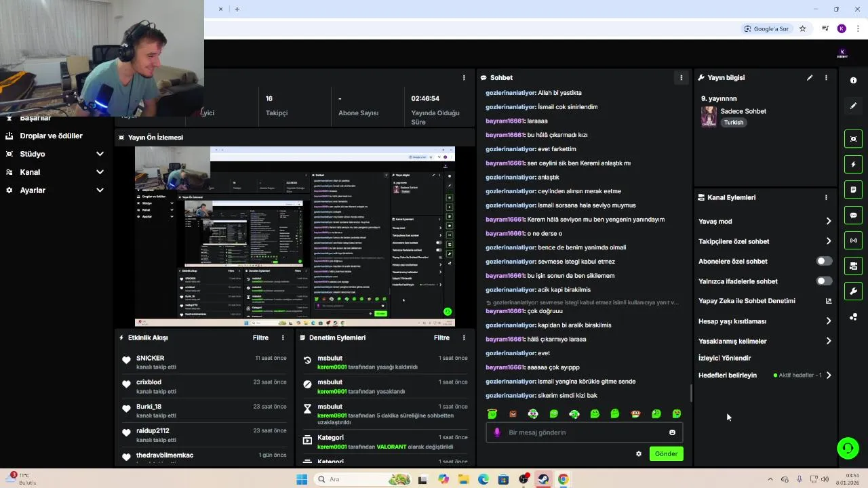Viewport: 868px width, 488px height.
Task: Enable Yalnızca ifadelerle sohbet switch
Action: pos(824,281)
